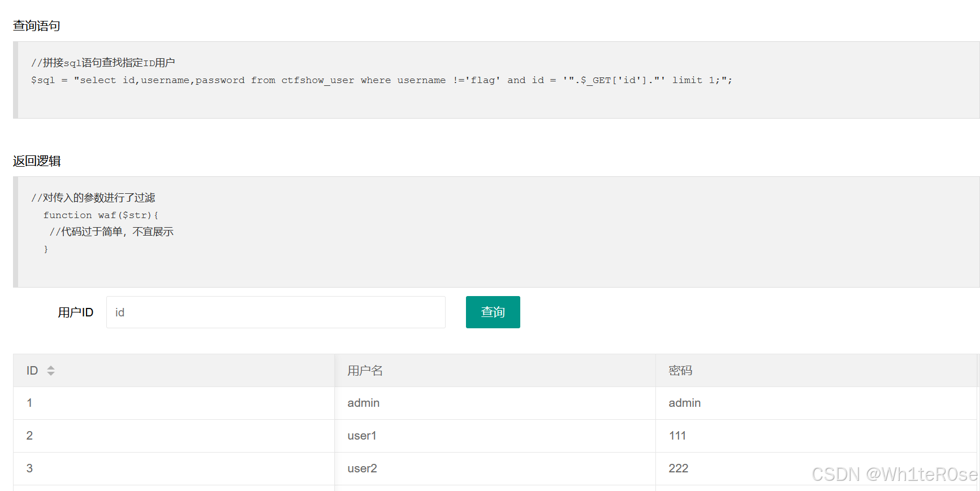Click the comment //拼接sql语句查找指定ID用户
This screenshot has height=491, width=980.
tap(103, 63)
